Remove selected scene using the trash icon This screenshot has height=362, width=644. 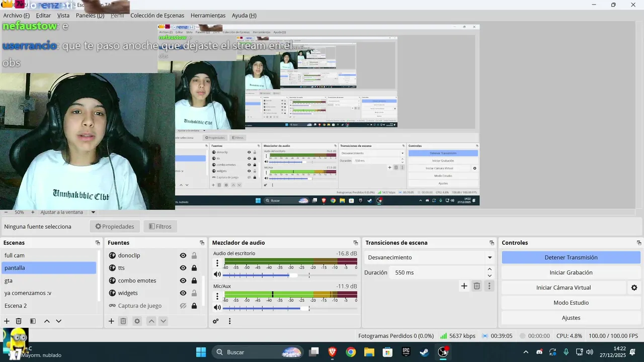pos(19,321)
